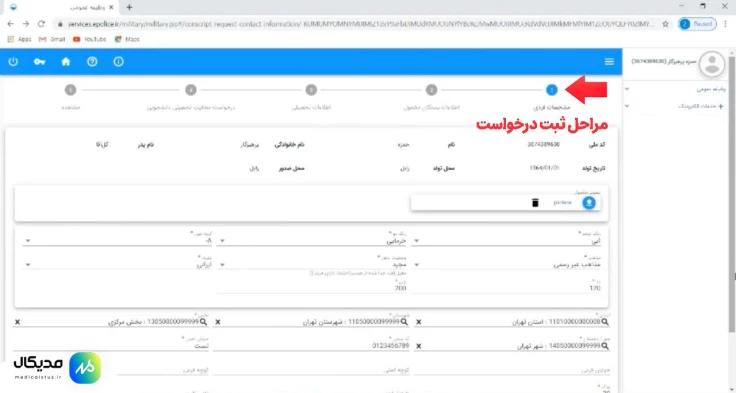Go to step 2 اطلاعات بستگان مشمول
736x393 pixels.
tap(431, 90)
